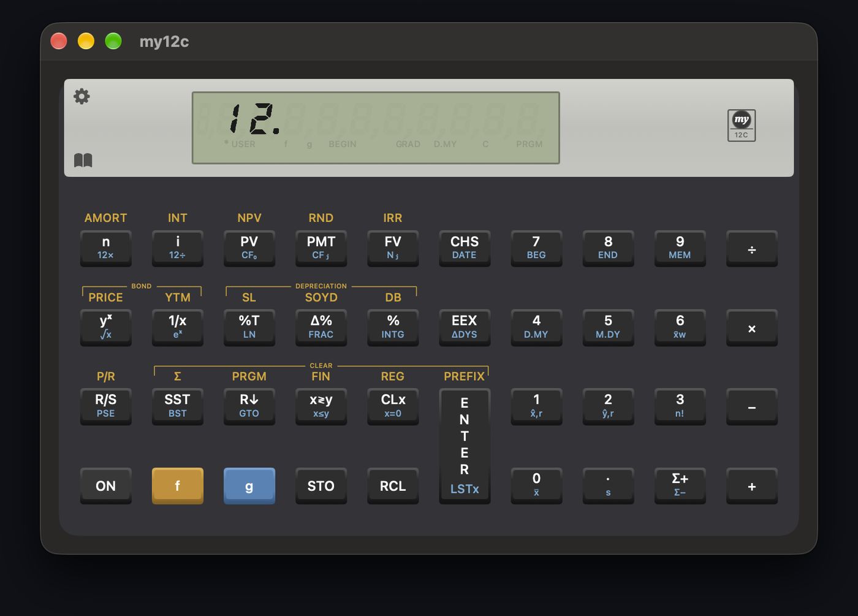Click digit key 8
This screenshot has height=616, width=858.
(608, 248)
